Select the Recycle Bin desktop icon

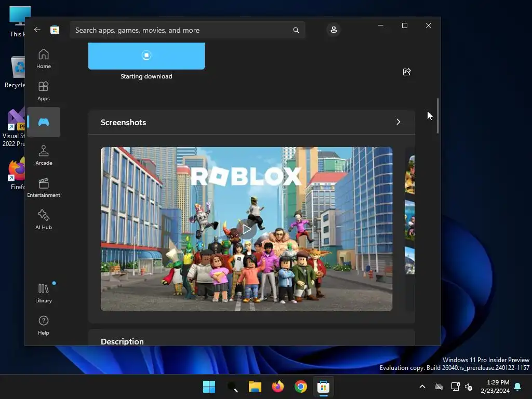[x=15, y=72]
